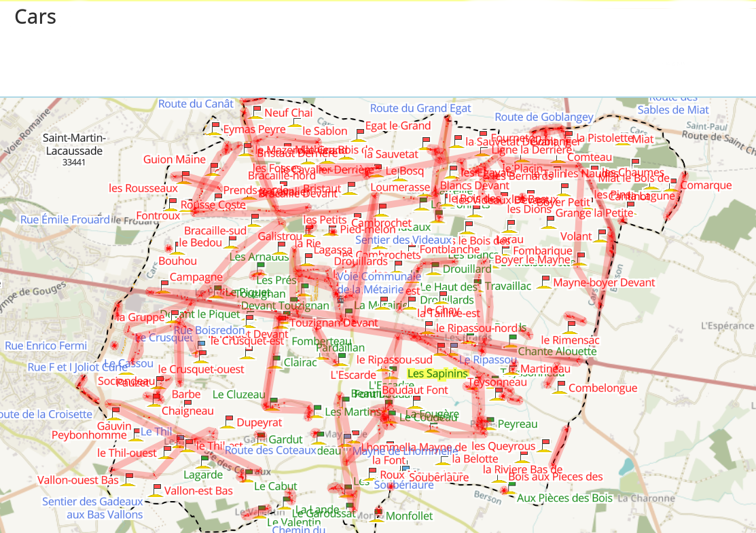Click the Route du Canât road label

point(196,104)
